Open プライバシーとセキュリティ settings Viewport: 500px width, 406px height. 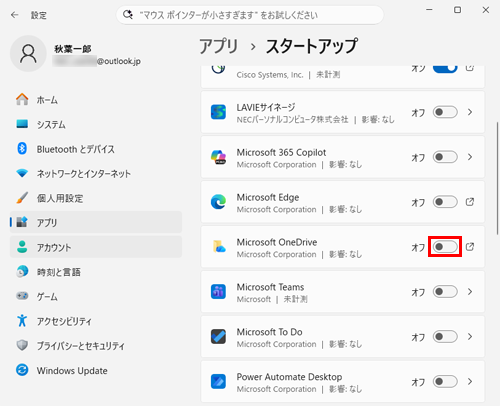pyautogui.click(x=96, y=345)
